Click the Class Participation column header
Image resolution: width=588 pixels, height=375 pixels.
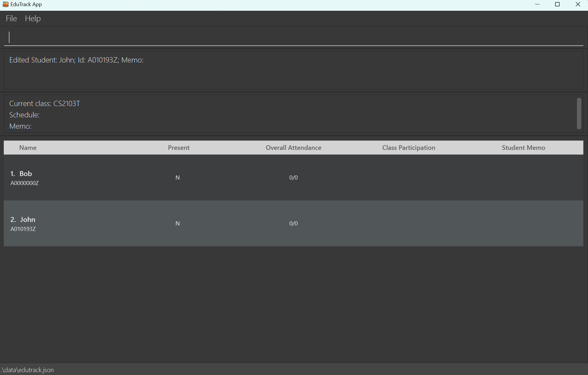409,148
